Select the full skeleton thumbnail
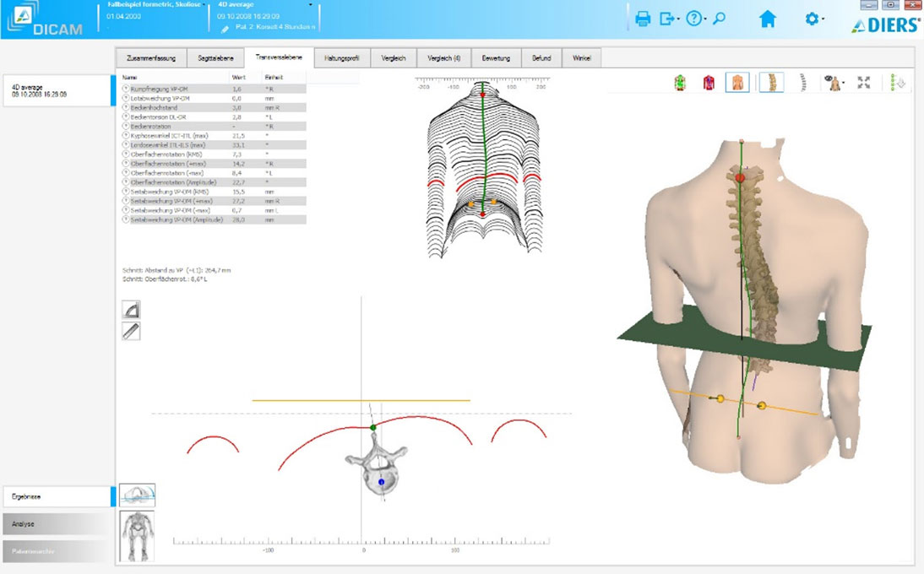 [137, 536]
